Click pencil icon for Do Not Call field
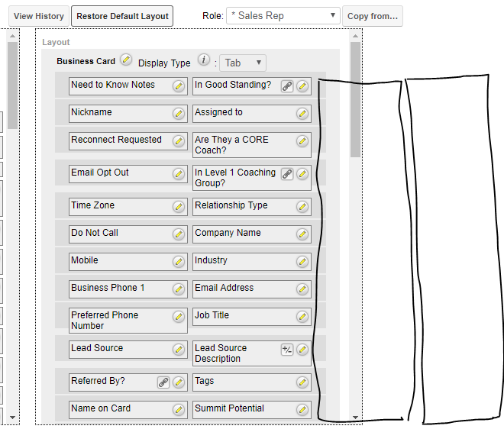504x429 pixels. click(x=179, y=234)
